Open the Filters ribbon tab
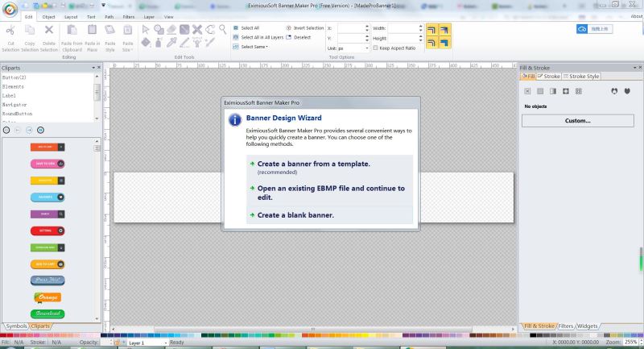644x349 pixels. tap(129, 17)
